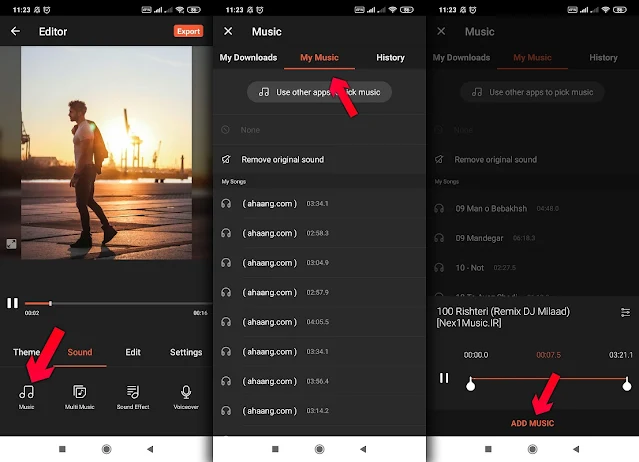Choose the ahaang.com song lasting 02:57.9
The image size is (639, 462).
point(320,292)
